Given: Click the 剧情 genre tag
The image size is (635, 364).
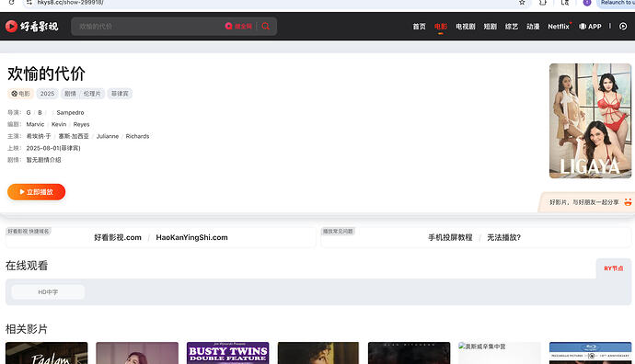Looking at the screenshot, I should pyautogui.click(x=71, y=94).
